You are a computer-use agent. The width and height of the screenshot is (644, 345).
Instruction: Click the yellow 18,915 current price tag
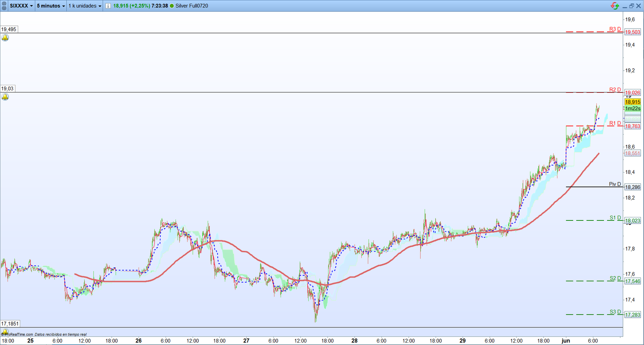pos(633,102)
